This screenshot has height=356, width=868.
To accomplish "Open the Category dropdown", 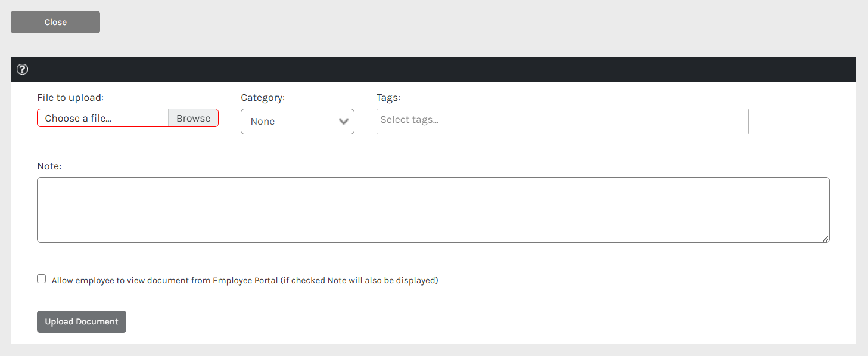I will pyautogui.click(x=297, y=121).
